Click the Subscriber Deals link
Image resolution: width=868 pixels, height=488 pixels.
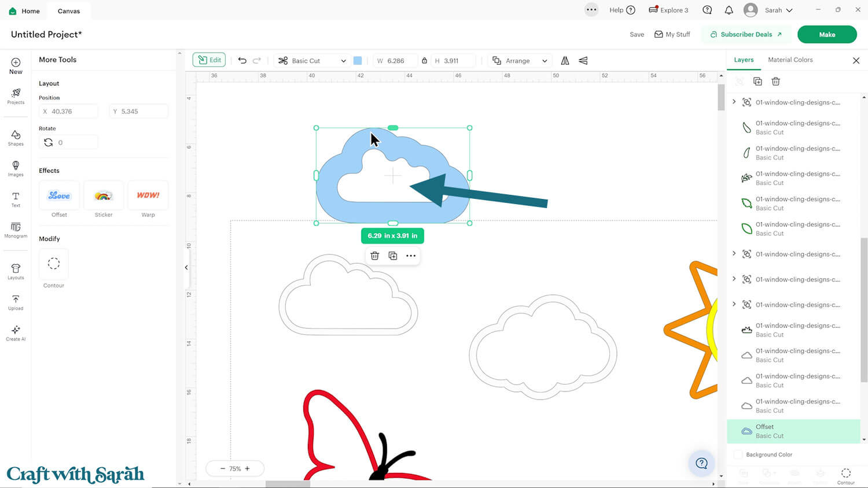coord(746,35)
